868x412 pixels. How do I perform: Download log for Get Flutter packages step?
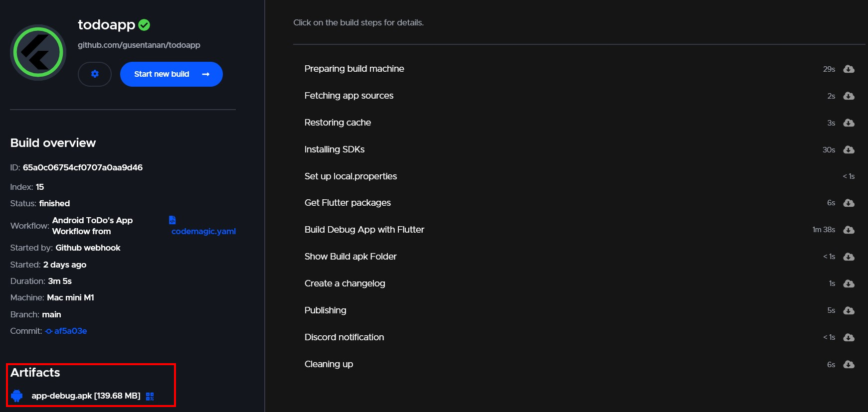coord(849,203)
